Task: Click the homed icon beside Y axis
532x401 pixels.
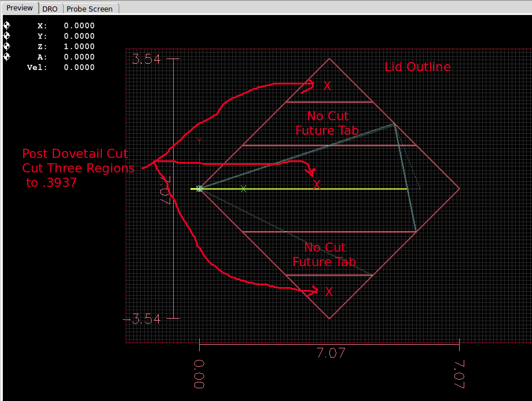Action: [x=7, y=36]
